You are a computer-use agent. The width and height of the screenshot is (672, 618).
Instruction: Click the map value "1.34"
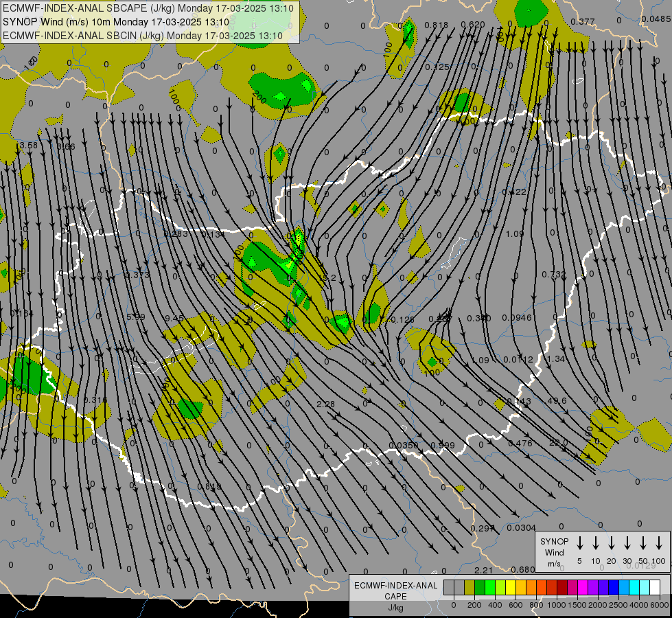point(556,359)
